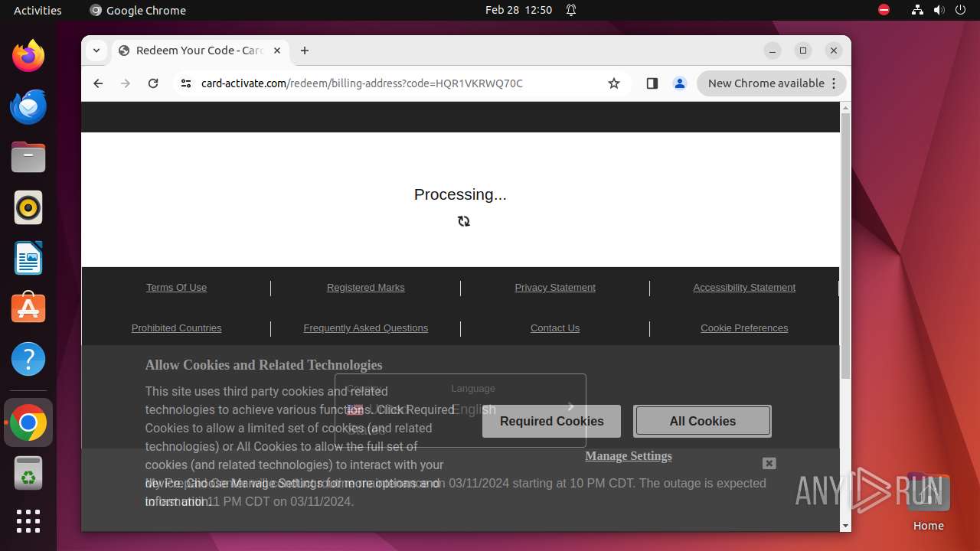Open Rhythmbox music player in dock
The image size is (980, 551).
28,207
